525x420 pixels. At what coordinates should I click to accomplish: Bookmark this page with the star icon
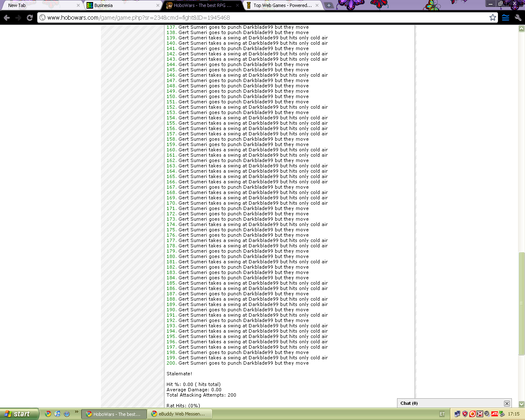(493, 17)
